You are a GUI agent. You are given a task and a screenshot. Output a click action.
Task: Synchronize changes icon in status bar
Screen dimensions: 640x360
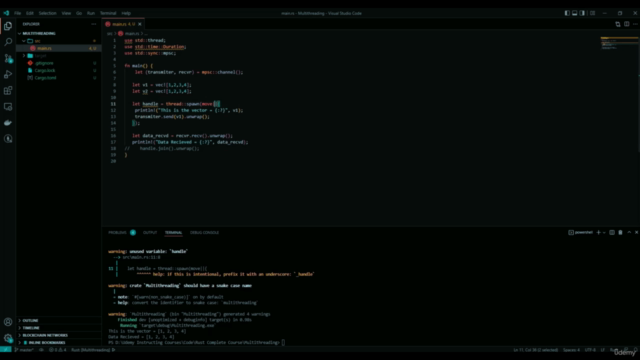[x=41, y=350]
